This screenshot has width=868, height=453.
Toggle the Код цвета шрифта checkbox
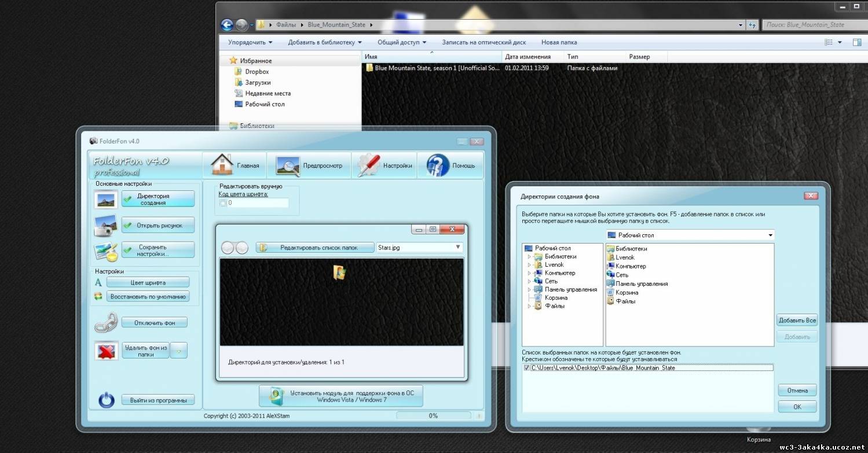coord(223,203)
